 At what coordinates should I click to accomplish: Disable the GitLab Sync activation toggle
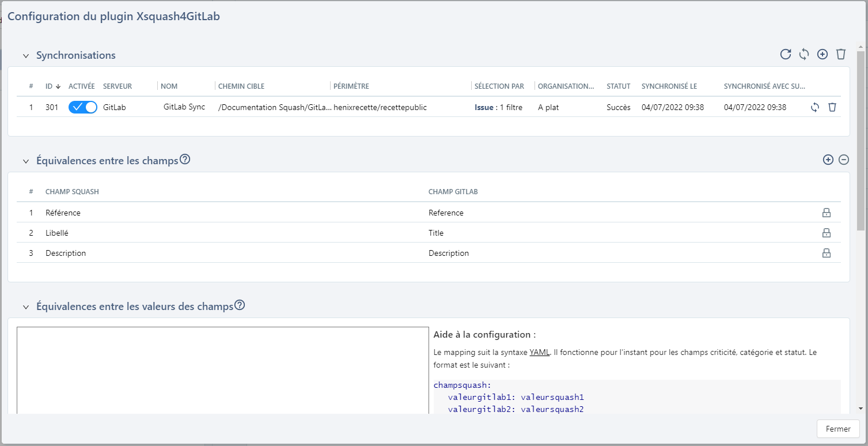click(82, 107)
